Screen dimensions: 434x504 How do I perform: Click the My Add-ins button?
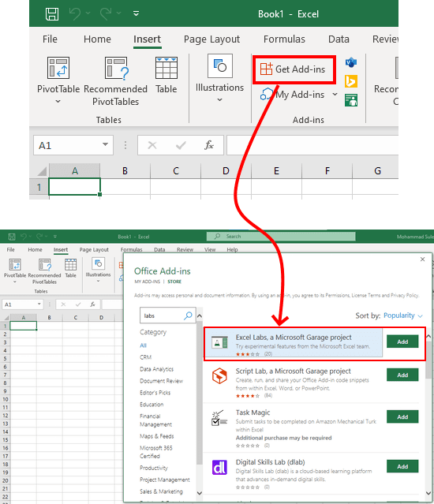click(x=292, y=95)
